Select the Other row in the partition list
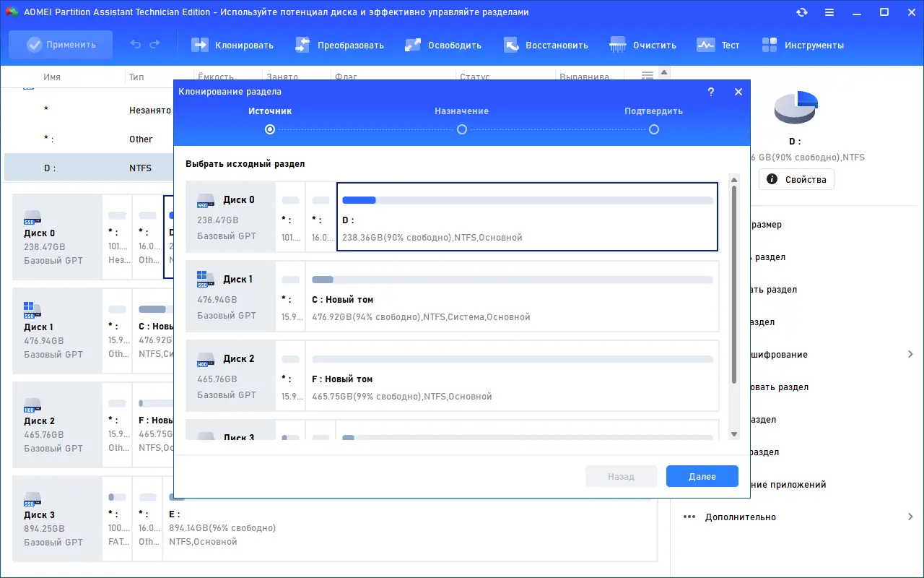This screenshot has width=924, height=578. coord(90,139)
